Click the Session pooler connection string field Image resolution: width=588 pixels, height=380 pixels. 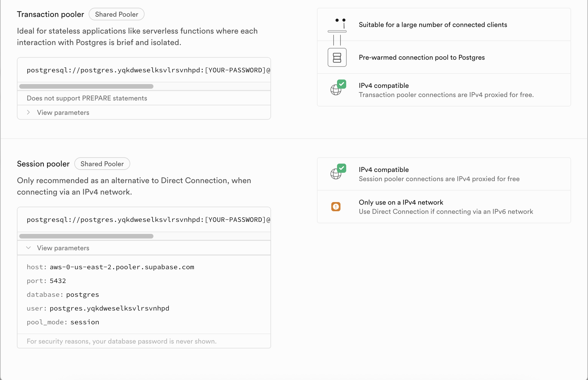(x=144, y=220)
